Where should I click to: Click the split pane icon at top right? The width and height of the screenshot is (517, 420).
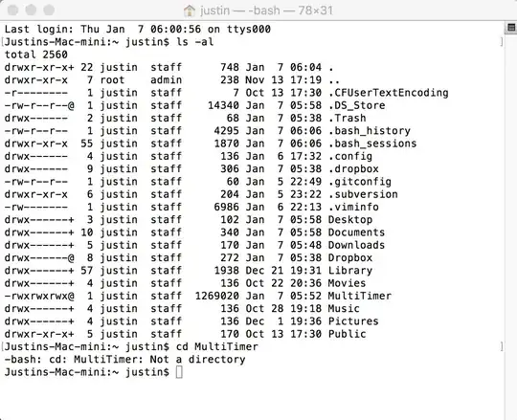coord(511,28)
